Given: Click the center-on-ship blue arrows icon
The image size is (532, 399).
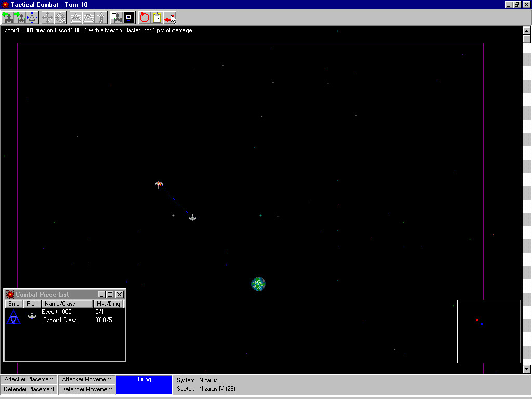Looking at the screenshot, I should pyautogui.click(x=33, y=18).
